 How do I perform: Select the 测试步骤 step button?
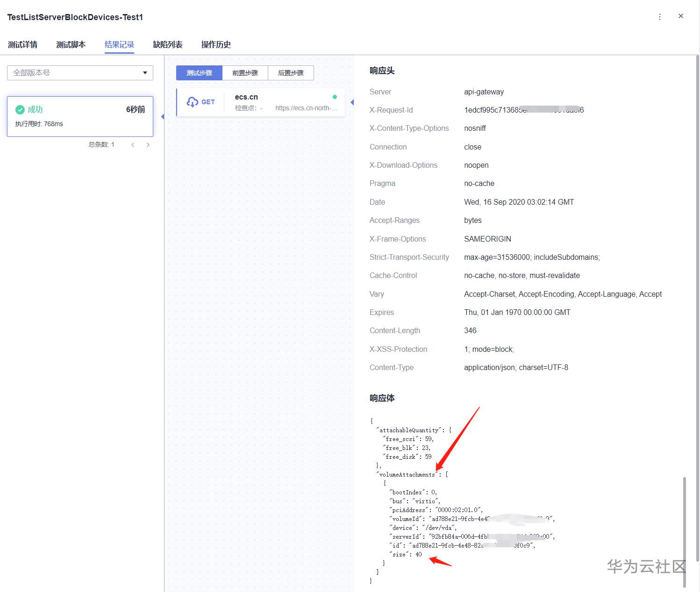199,73
